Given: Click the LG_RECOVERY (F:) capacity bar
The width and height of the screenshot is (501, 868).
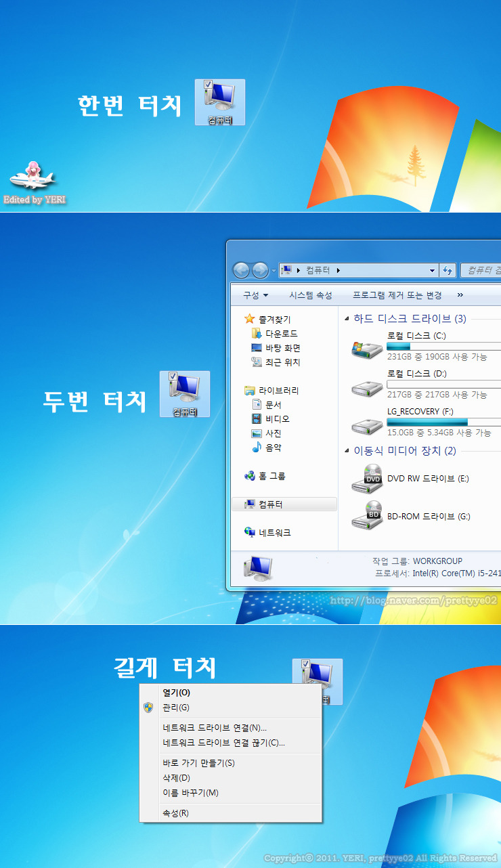Looking at the screenshot, I should click(x=443, y=422).
